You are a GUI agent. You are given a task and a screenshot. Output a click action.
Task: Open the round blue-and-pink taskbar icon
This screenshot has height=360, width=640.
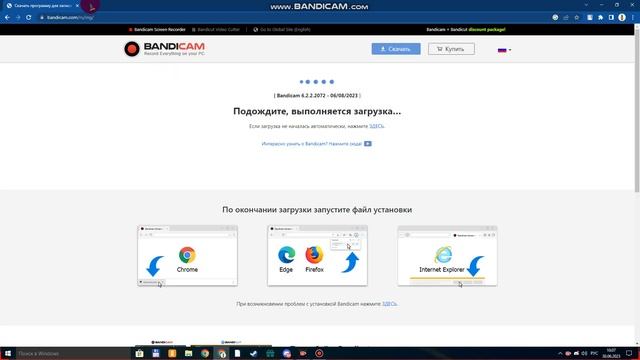287,353
